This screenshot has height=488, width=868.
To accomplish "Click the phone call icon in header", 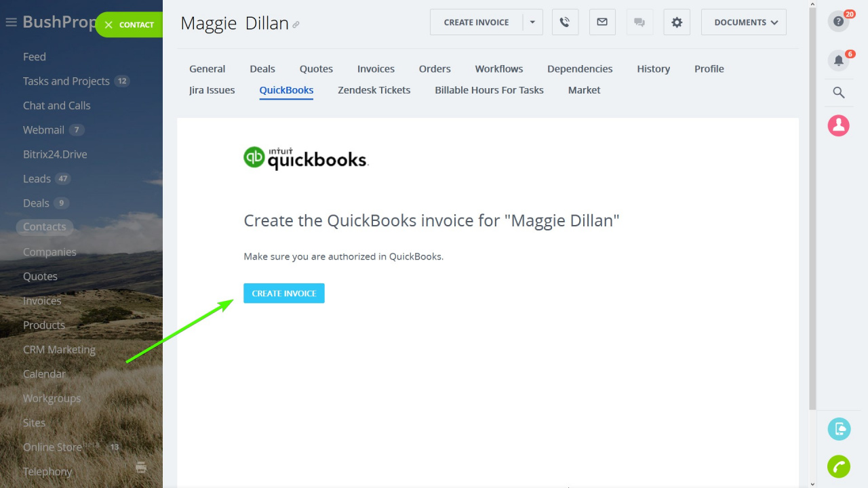I will click(565, 22).
